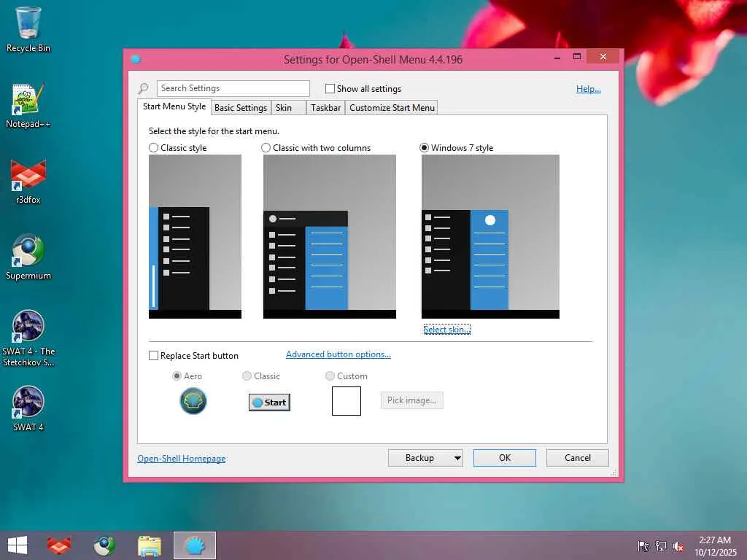Choose the Custom button radio option

pos(330,376)
